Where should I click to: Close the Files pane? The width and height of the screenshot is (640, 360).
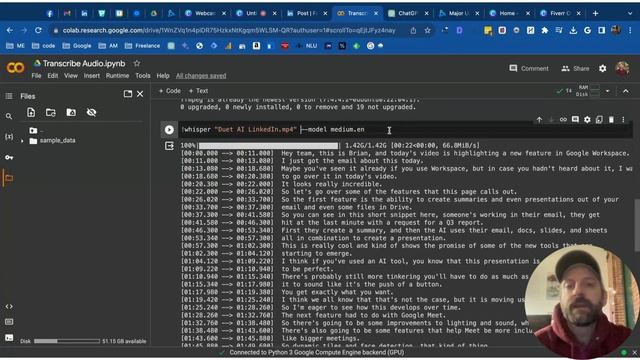[140, 94]
